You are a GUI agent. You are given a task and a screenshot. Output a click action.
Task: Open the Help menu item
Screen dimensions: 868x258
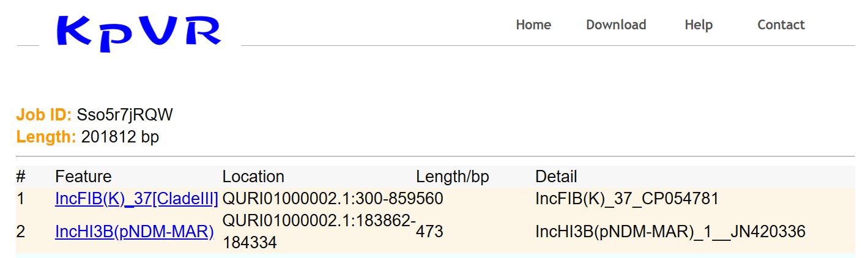click(x=699, y=25)
